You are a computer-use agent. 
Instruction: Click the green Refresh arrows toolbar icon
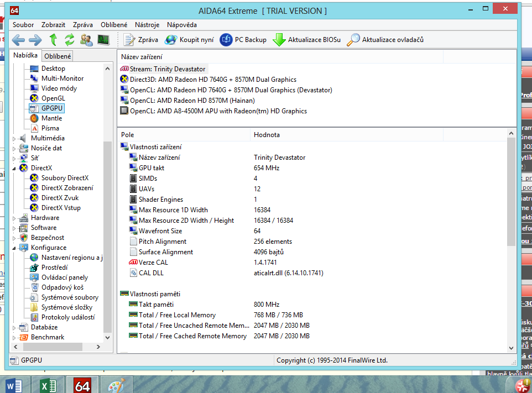(69, 40)
